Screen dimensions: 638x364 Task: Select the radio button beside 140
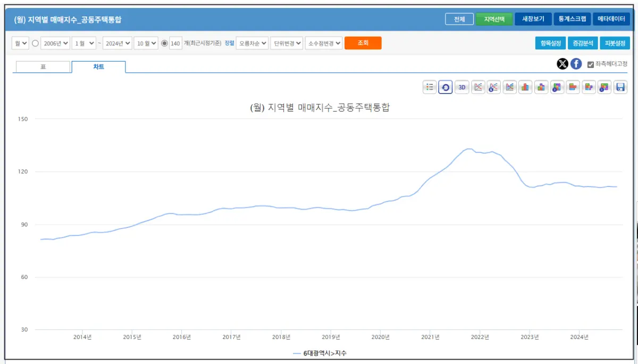tap(164, 43)
